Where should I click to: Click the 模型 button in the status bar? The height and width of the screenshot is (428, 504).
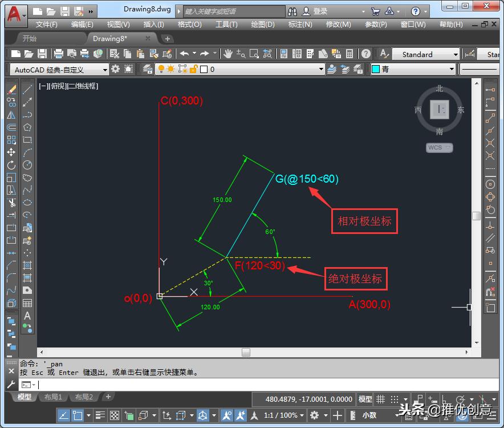pyautogui.click(x=365, y=399)
